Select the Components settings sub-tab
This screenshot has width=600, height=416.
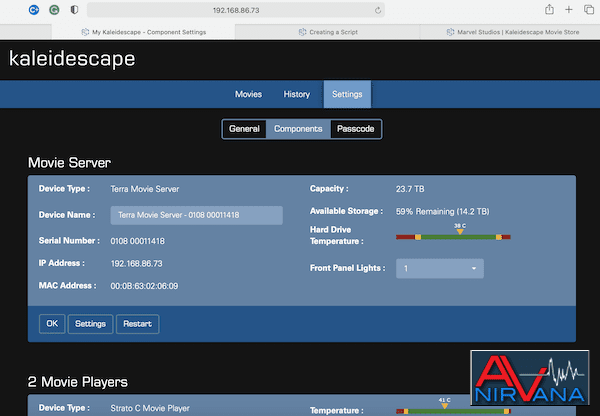[298, 129]
